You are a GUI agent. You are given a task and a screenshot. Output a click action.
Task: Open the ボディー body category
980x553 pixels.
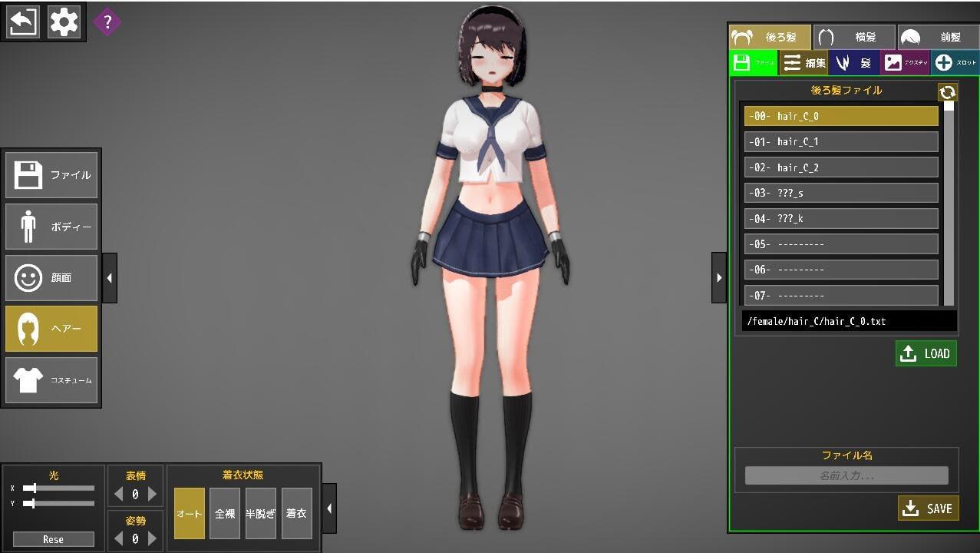[x=51, y=227]
